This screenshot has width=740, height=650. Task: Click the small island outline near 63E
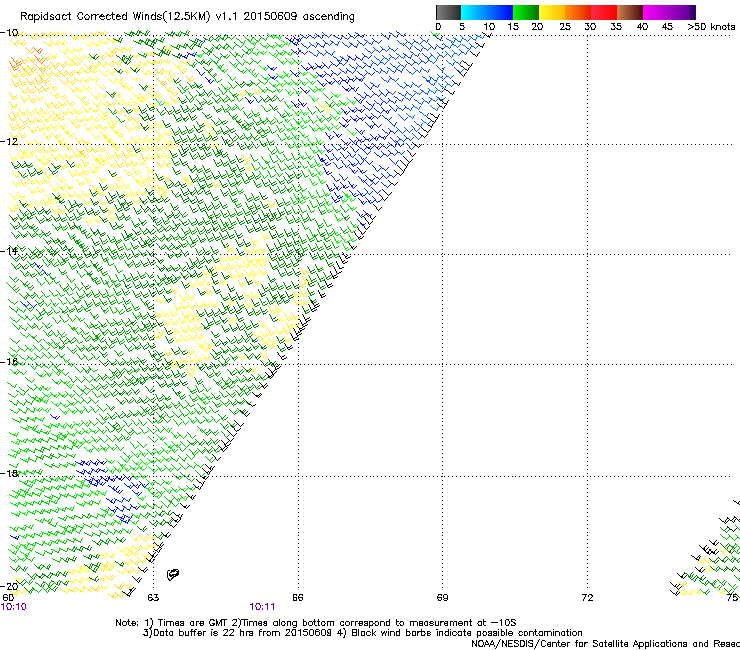point(173,574)
